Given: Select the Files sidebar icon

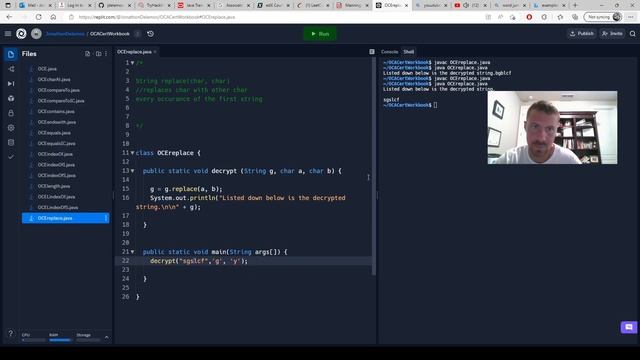Looking at the screenshot, I should click(11, 54).
